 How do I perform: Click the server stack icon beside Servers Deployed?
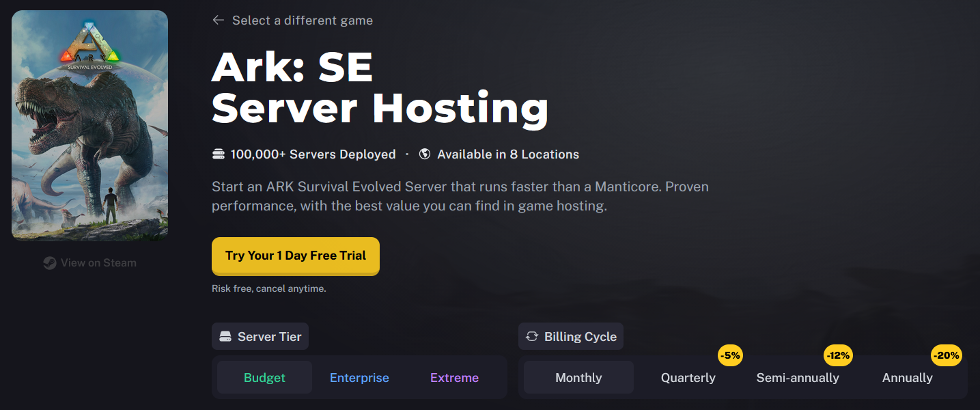[x=219, y=154]
